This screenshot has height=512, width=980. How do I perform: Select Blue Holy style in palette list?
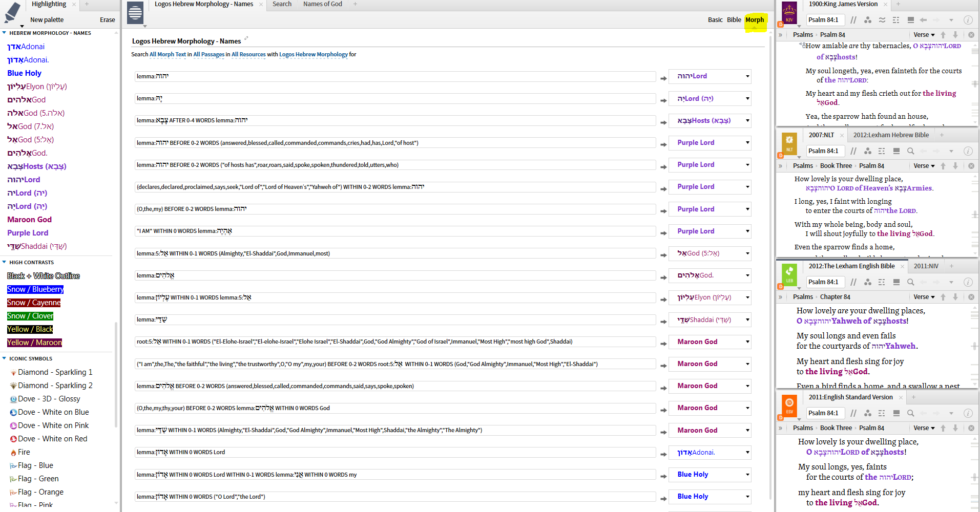(x=24, y=73)
